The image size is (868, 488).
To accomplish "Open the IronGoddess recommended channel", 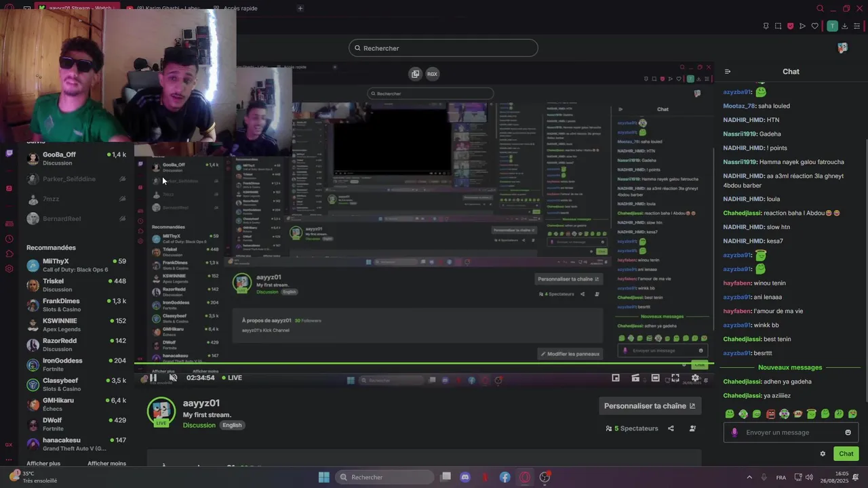I will [x=76, y=365].
